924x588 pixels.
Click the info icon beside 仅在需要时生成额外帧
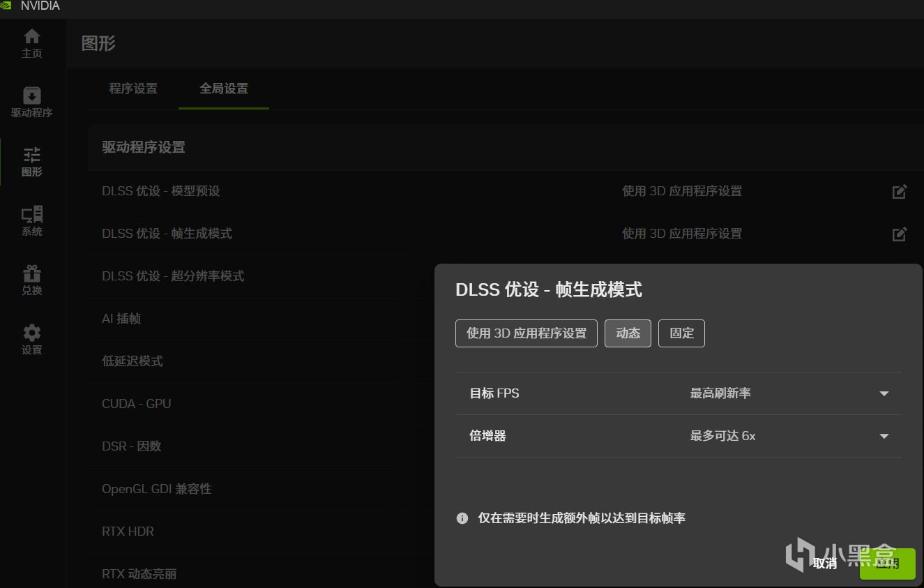(462, 518)
